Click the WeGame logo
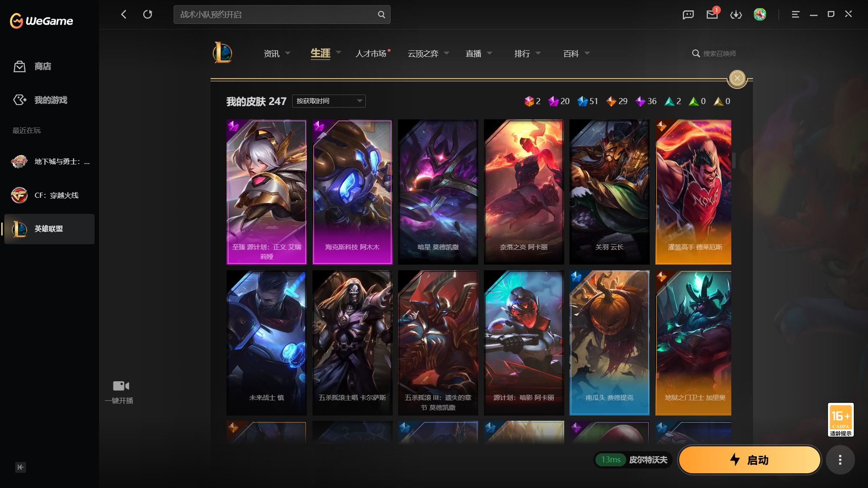The image size is (868, 488). (42, 20)
